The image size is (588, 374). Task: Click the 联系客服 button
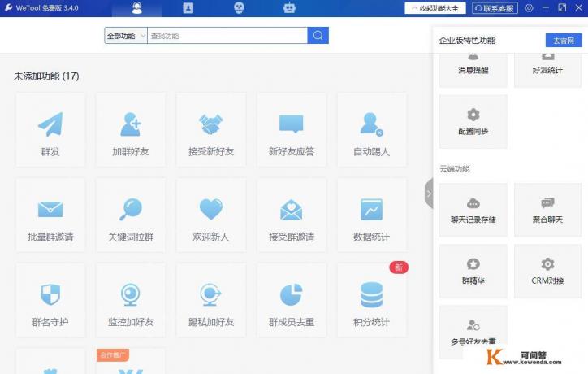[495, 8]
